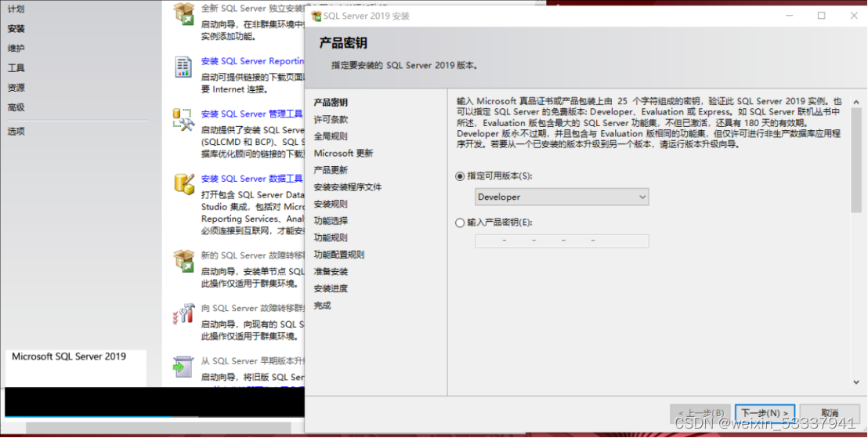
Task: Select the 指定可用版本 radio button
Action: 460,176
